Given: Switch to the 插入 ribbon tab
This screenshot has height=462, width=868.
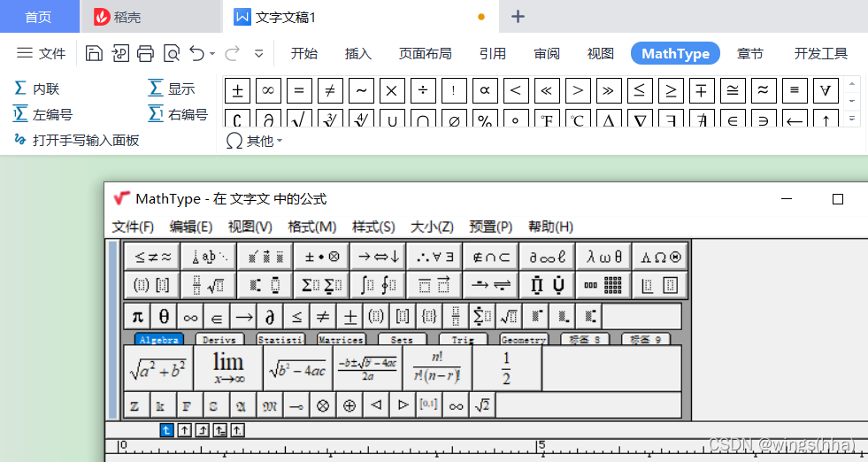Looking at the screenshot, I should coord(358,53).
